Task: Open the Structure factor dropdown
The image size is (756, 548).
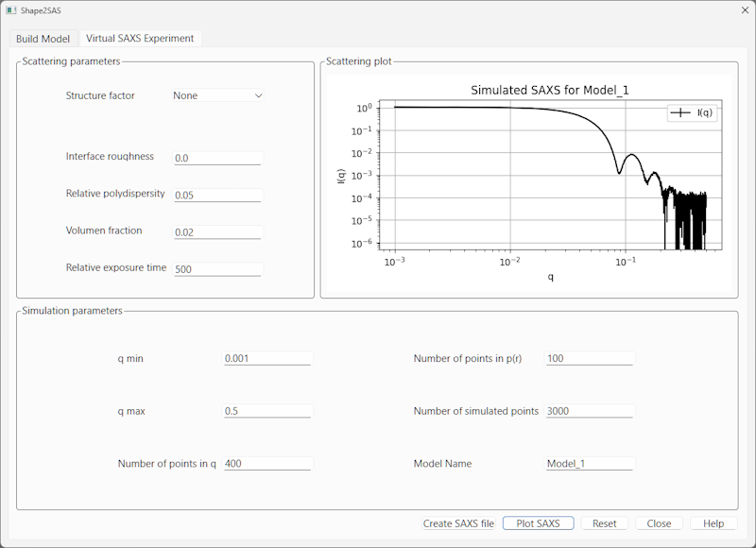Action: tap(217, 95)
